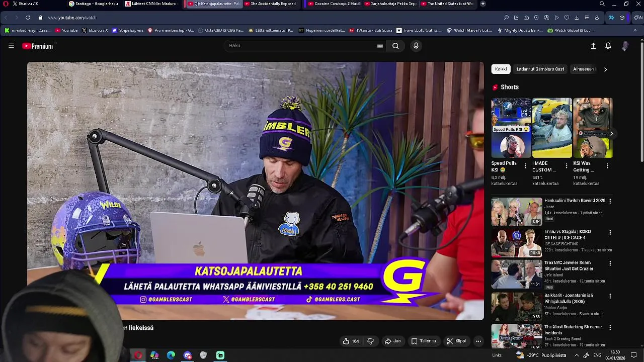This screenshot has height=362, width=644.
Task: Open the Travis Scott Outfits bookmark
Action: coord(419,30)
